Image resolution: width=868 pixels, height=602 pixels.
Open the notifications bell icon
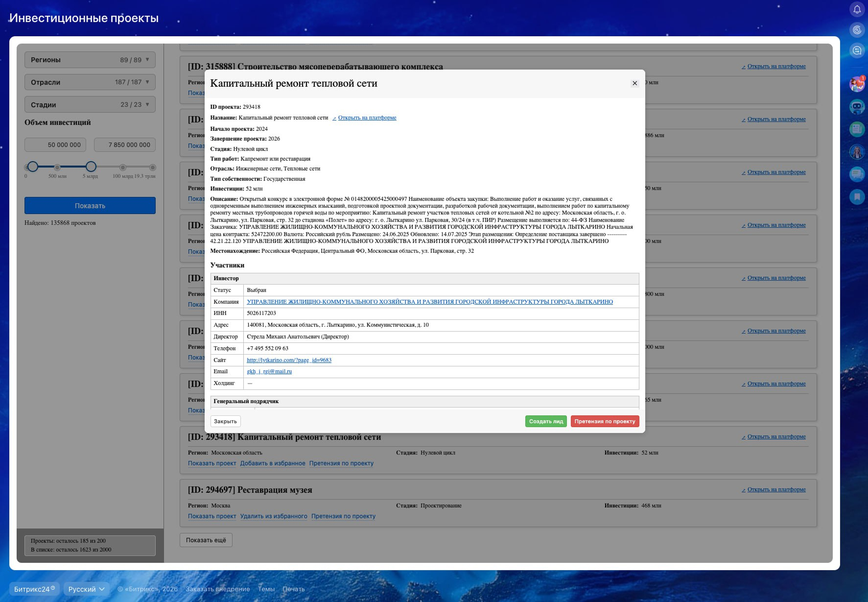coord(857,9)
